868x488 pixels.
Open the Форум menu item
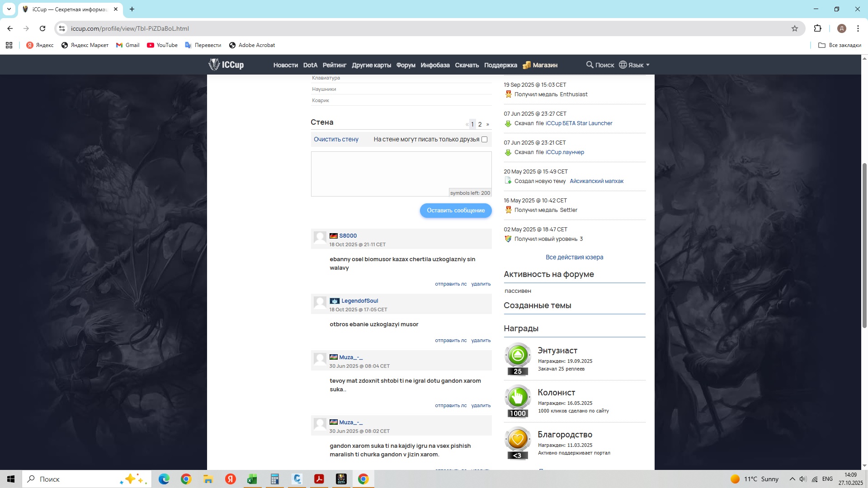coord(406,65)
